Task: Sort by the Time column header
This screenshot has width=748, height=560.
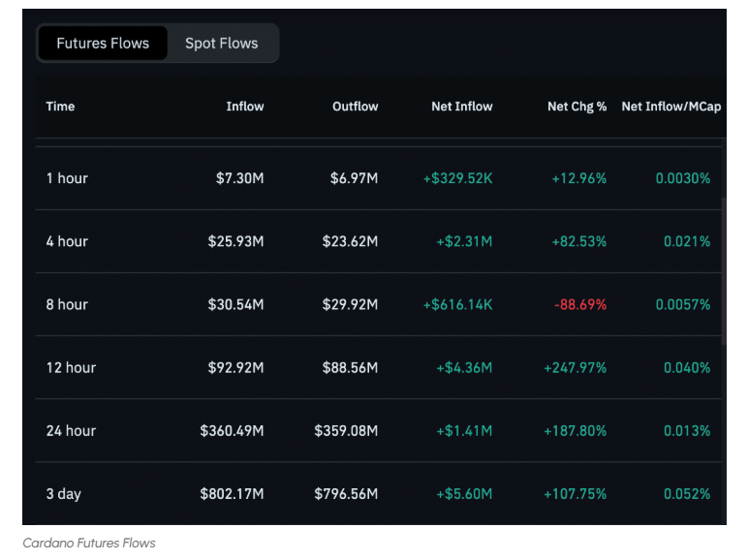Action: pos(60,107)
